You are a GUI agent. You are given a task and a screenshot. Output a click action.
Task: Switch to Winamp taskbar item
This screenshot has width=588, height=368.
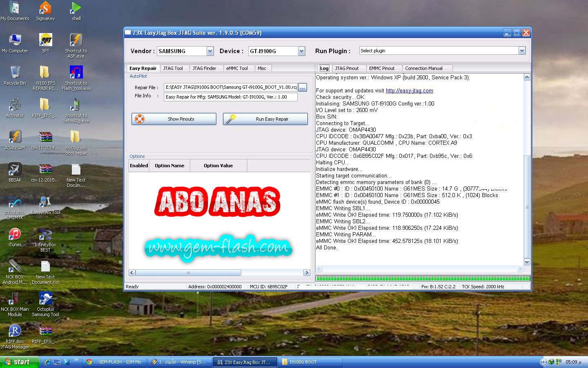[180, 362]
